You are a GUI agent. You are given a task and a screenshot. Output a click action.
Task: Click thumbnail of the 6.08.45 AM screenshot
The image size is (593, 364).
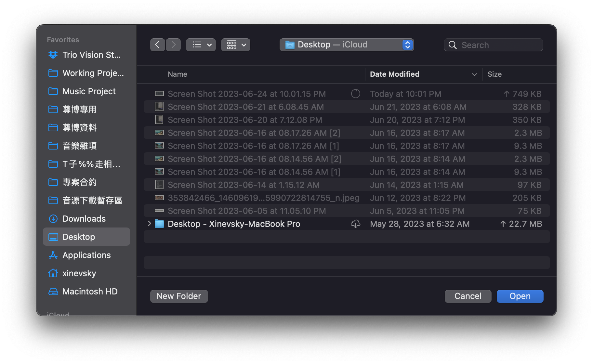(x=159, y=107)
